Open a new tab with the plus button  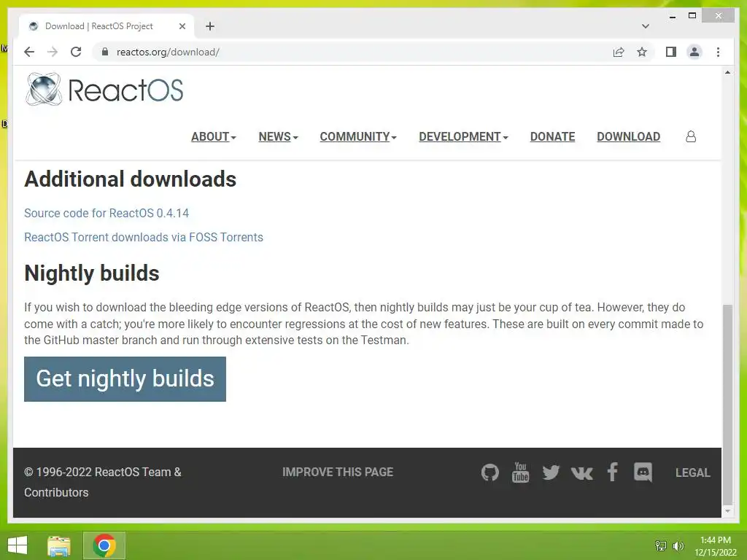[210, 26]
